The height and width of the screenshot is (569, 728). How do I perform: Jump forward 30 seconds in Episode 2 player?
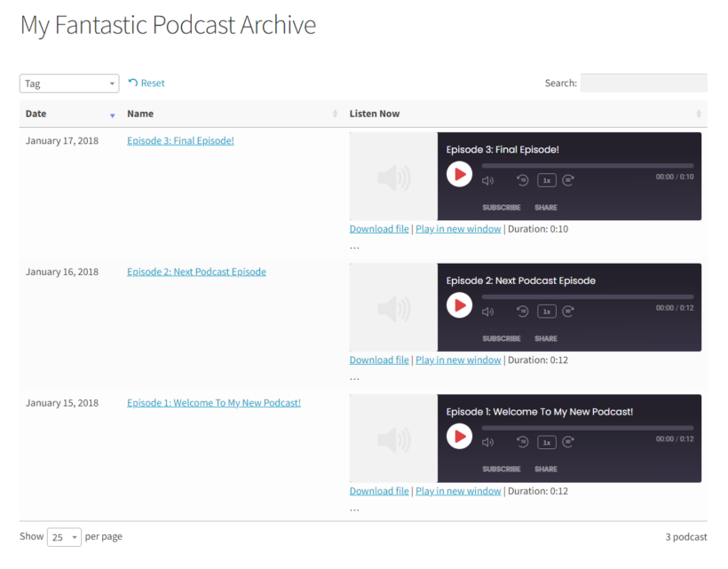pos(569,311)
